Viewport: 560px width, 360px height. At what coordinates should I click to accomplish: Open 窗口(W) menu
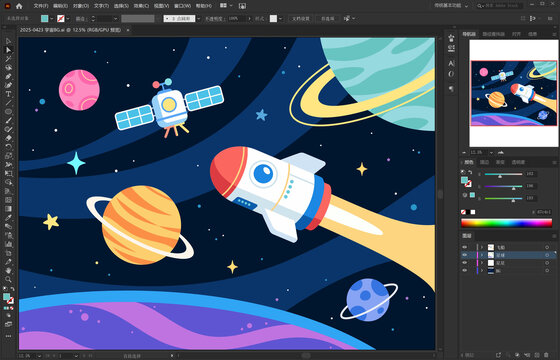click(182, 6)
